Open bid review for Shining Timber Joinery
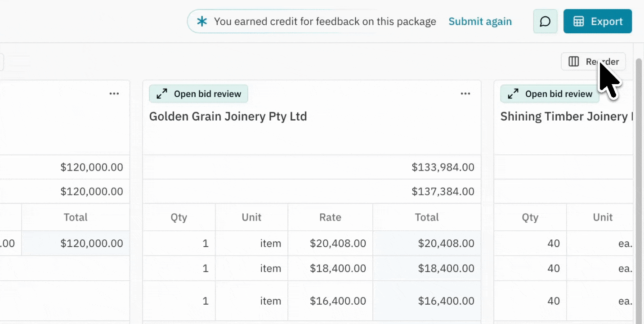Screen dimensions: 644x324 tap(550, 94)
